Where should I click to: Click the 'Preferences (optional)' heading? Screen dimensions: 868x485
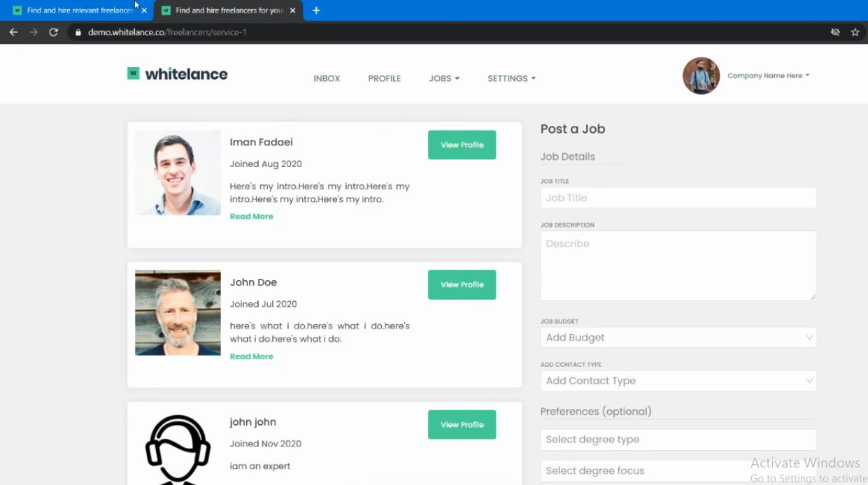point(596,412)
